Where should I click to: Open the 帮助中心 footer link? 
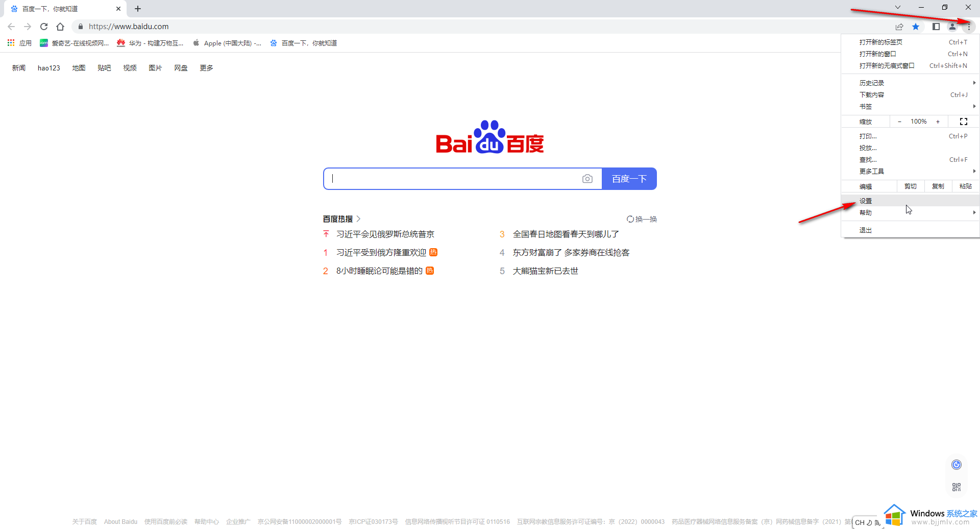[x=206, y=522]
